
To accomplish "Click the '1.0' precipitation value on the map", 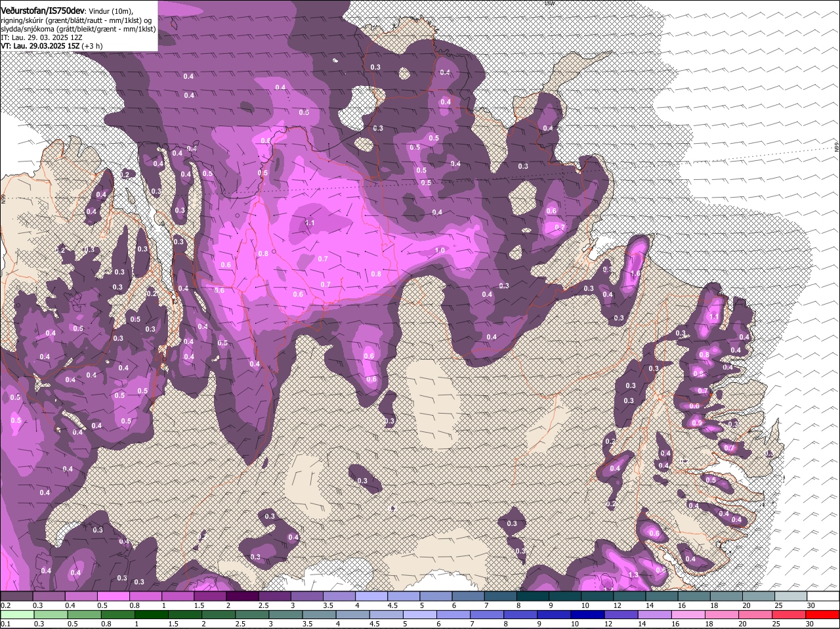I will tap(440, 251).
